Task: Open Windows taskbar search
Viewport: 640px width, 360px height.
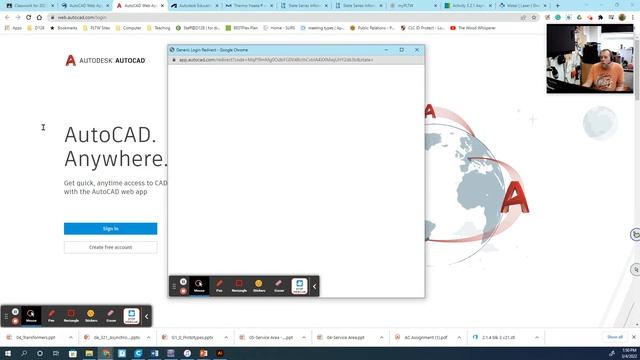Action: (24, 353)
